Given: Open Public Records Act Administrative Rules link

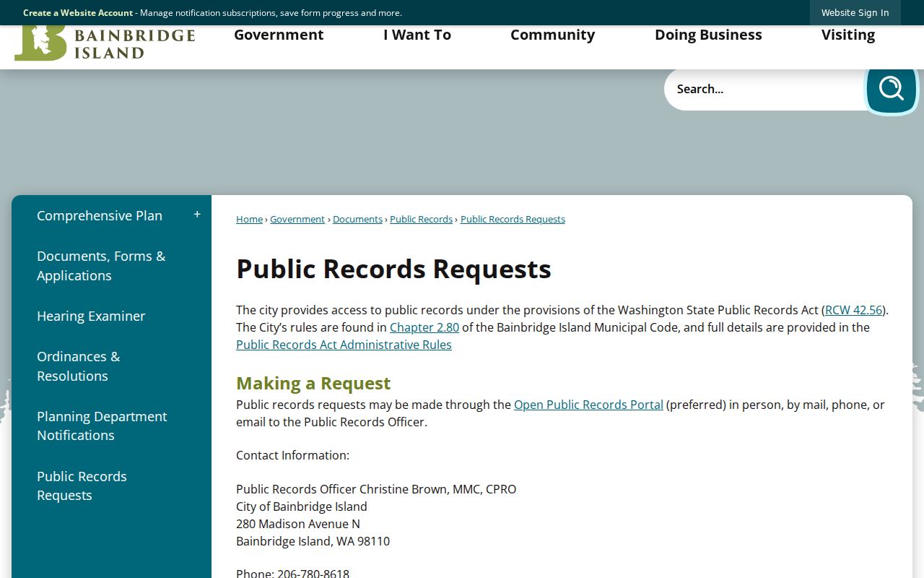Looking at the screenshot, I should coord(344,345).
